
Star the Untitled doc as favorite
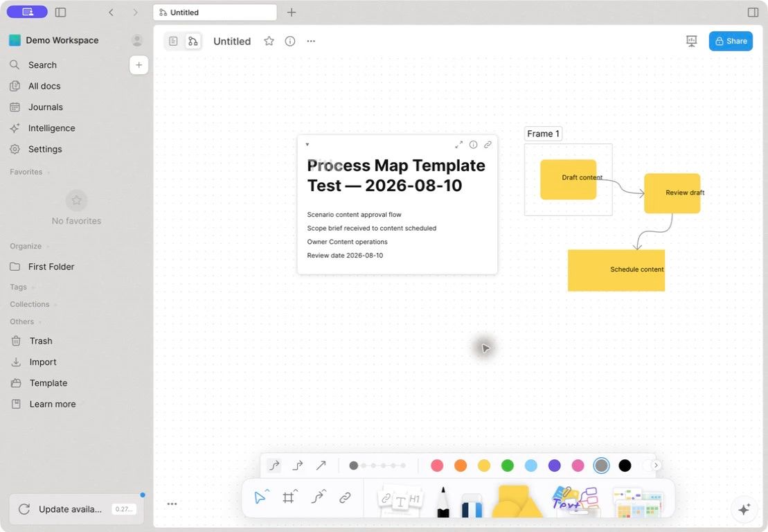(x=269, y=41)
